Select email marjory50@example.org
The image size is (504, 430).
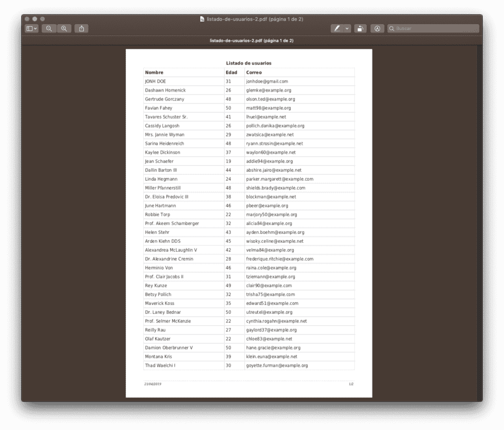point(272,215)
